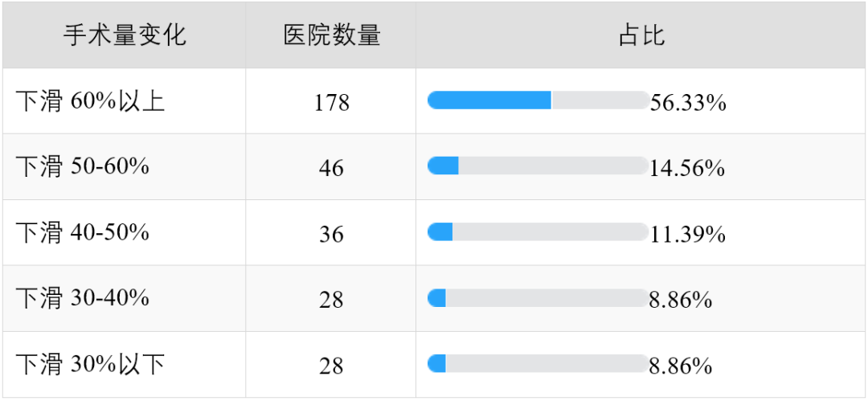Select the 下滑 40-50% row label

[82, 232]
